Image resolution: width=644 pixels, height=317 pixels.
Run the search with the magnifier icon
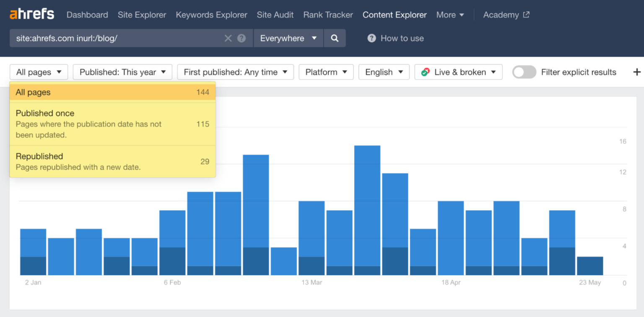pyautogui.click(x=335, y=38)
